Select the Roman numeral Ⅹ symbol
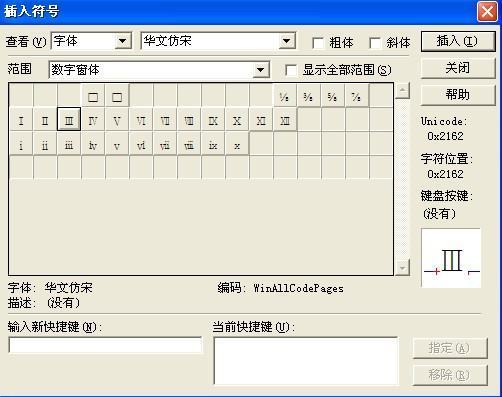 (x=237, y=119)
